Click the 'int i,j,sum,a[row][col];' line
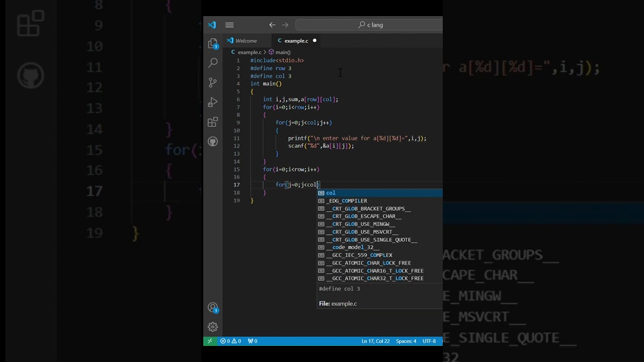Viewport: 644px width, 362px height. tap(300, 100)
